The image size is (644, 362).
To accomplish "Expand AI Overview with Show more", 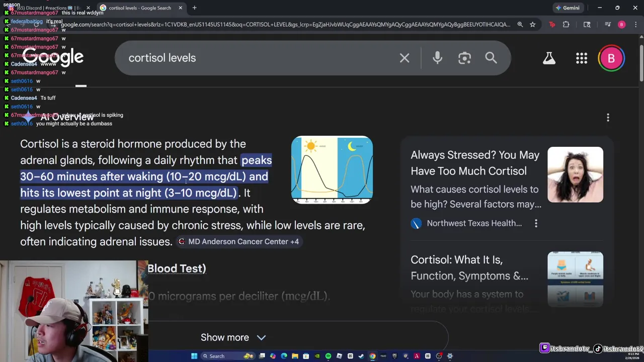I will click(233, 337).
